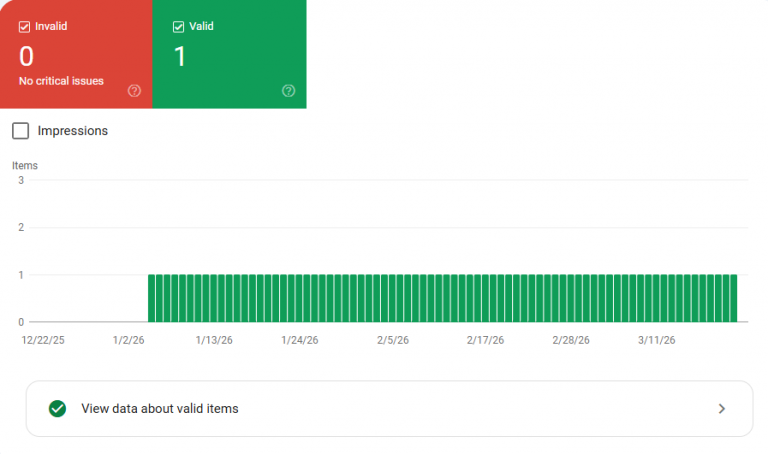Select the 12/22/25 date on the chart axis
The height and width of the screenshot is (454, 768).
point(43,341)
